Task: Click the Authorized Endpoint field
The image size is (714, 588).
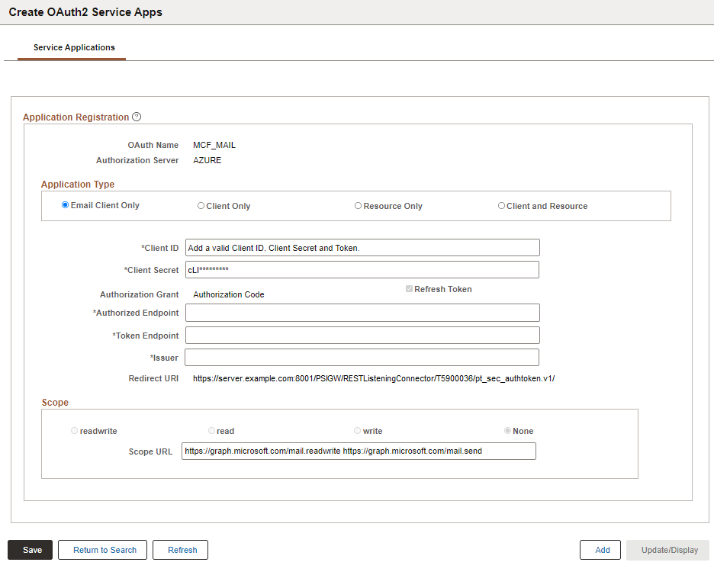Action: click(x=362, y=313)
